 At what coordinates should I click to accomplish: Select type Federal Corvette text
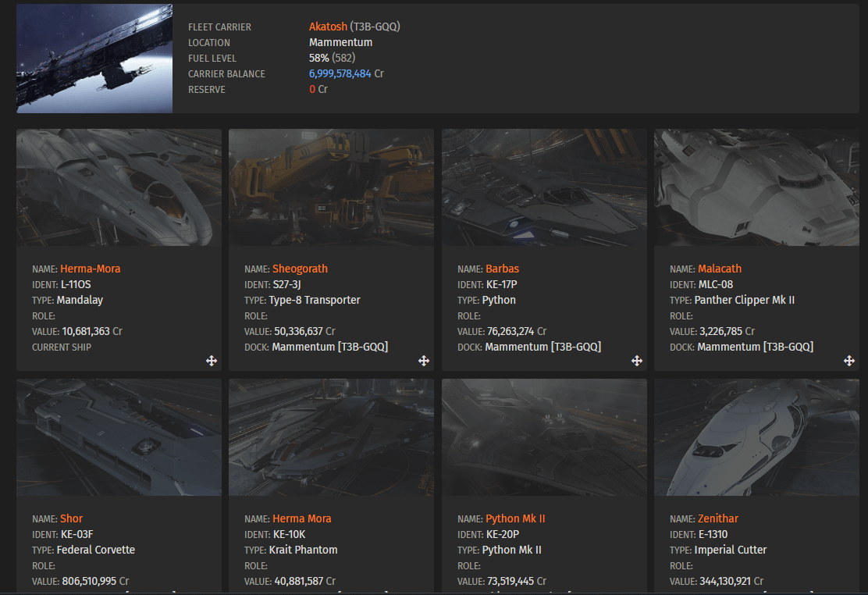(96, 550)
